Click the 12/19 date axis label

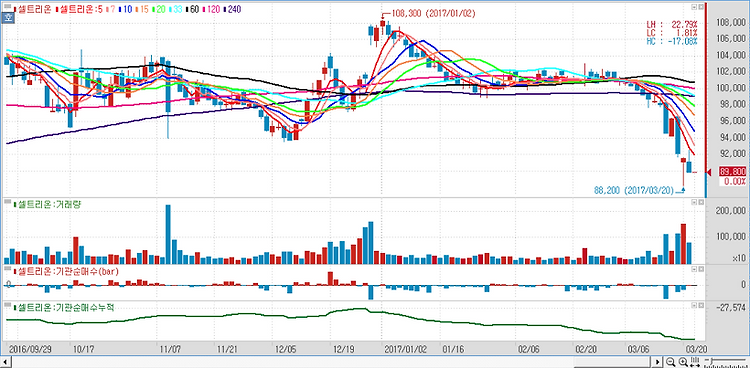344,349
